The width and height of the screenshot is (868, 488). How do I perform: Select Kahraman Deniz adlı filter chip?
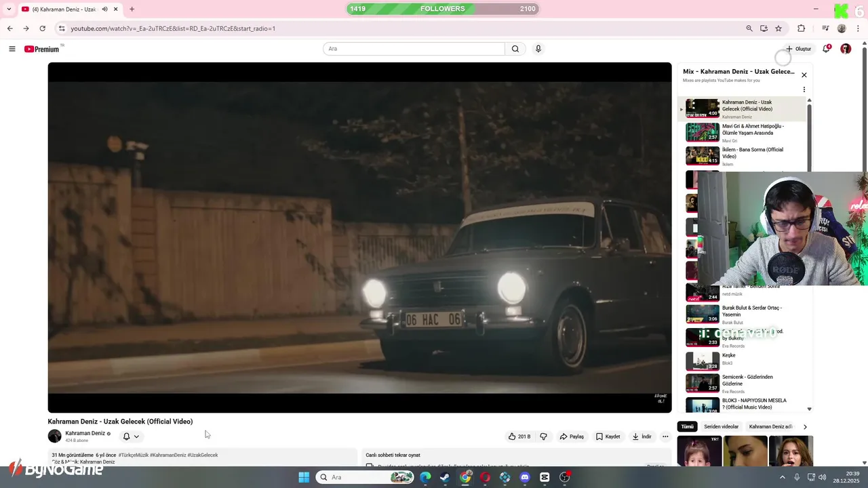pyautogui.click(x=770, y=427)
